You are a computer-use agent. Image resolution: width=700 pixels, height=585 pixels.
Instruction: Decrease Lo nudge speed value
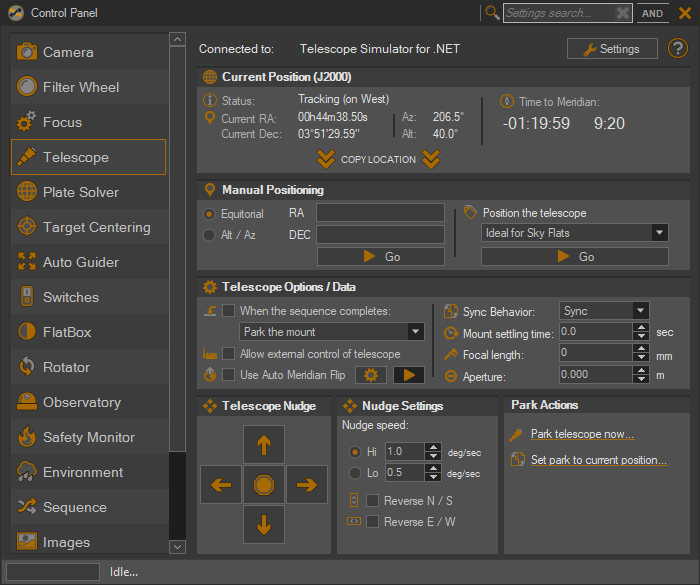[x=433, y=477]
